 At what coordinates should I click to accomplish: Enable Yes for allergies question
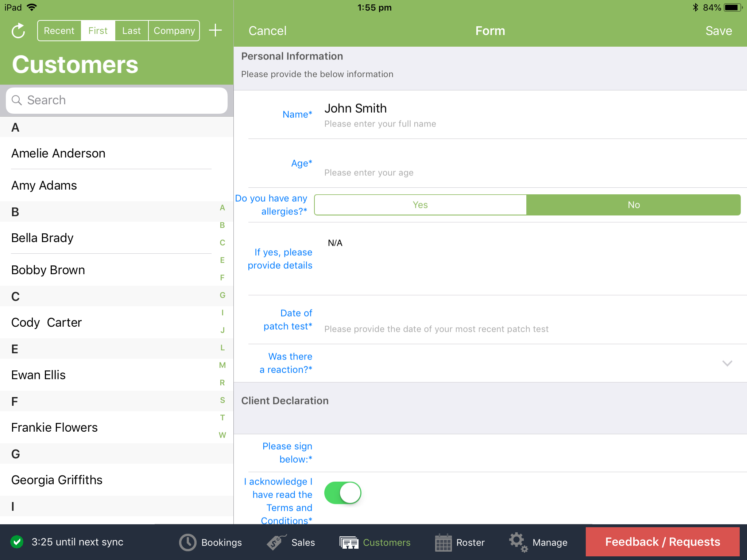point(420,205)
